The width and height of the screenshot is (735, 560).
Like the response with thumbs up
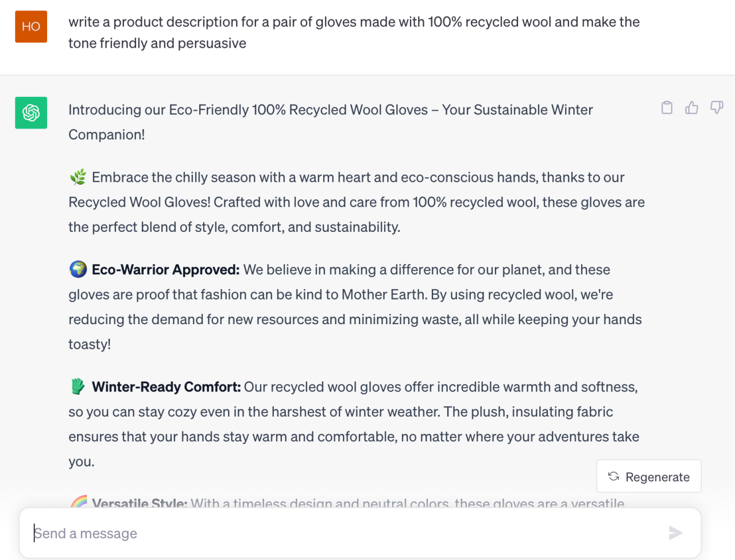(x=691, y=108)
